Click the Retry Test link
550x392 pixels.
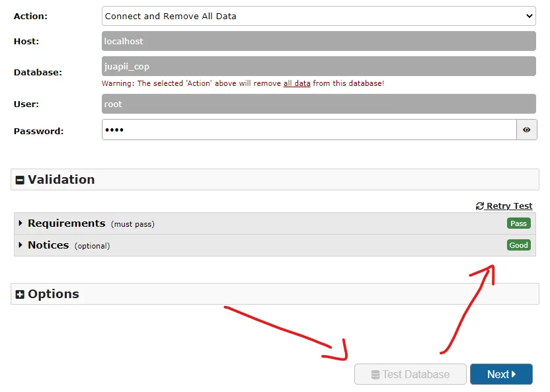(504, 206)
